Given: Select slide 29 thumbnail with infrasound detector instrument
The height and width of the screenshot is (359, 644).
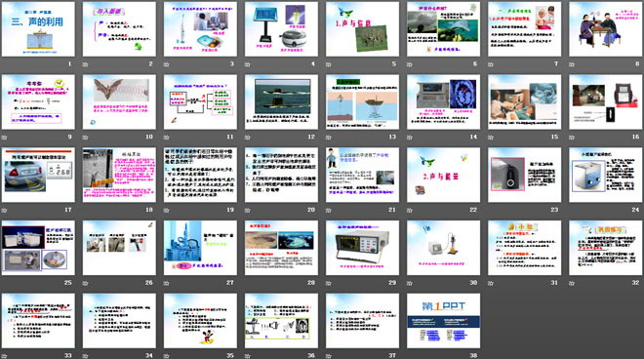Looking at the screenshot, I should [x=362, y=248].
